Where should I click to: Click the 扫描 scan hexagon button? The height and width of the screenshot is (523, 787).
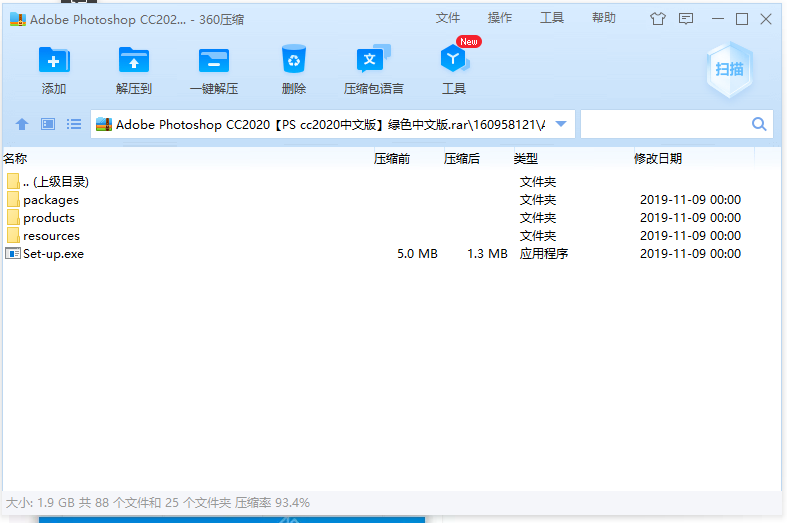point(730,69)
